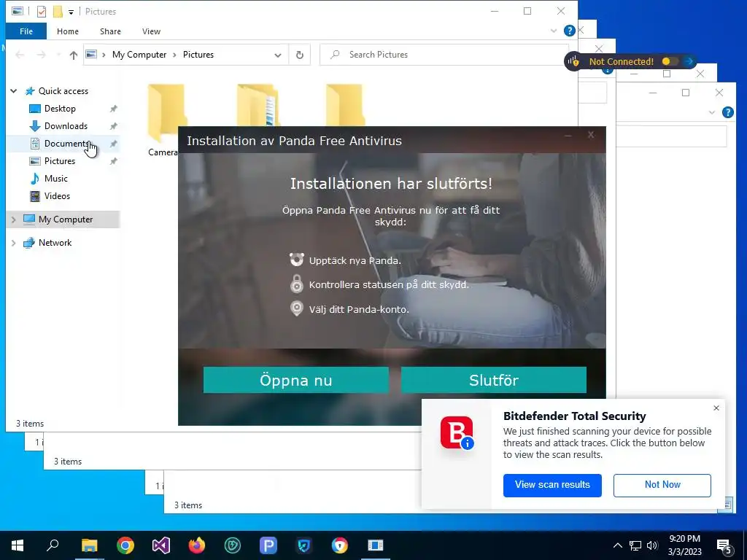Select Music in navigation pane
The height and width of the screenshot is (560, 747).
pos(55,179)
